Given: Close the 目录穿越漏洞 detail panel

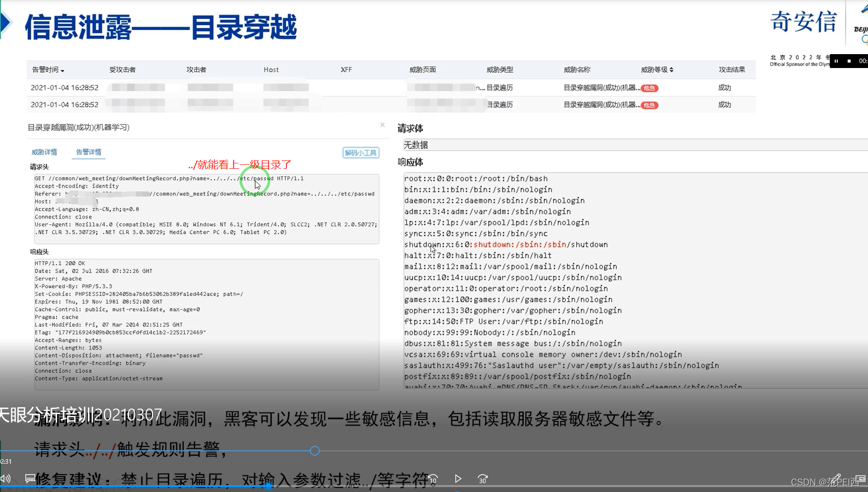Looking at the screenshot, I should 382,125.
